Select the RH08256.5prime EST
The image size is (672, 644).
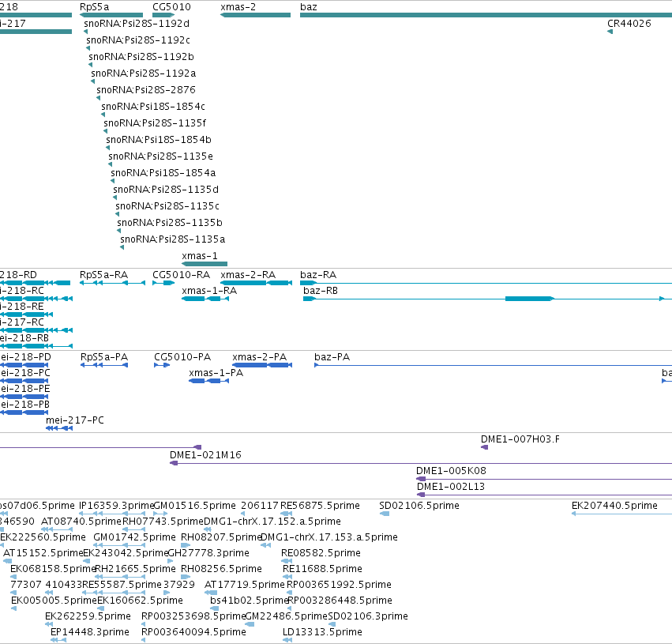coord(186,577)
